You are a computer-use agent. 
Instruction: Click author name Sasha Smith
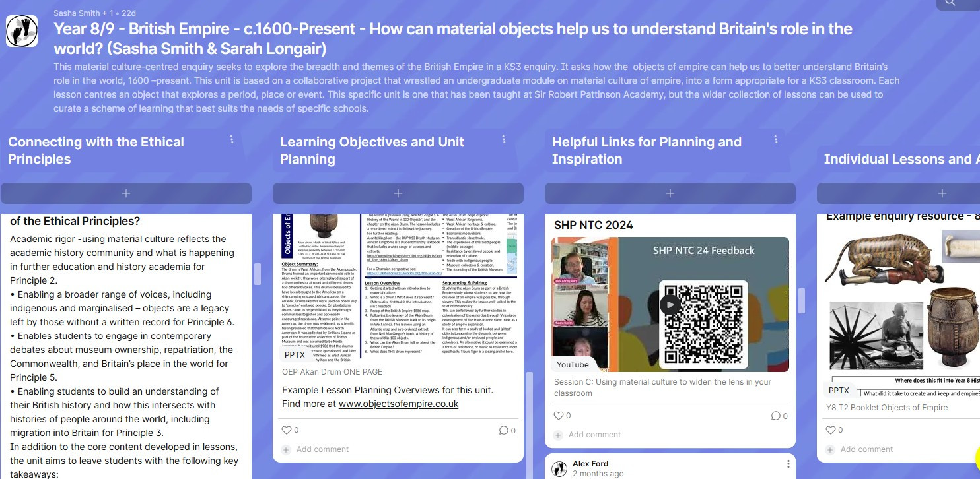[x=77, y=13]
